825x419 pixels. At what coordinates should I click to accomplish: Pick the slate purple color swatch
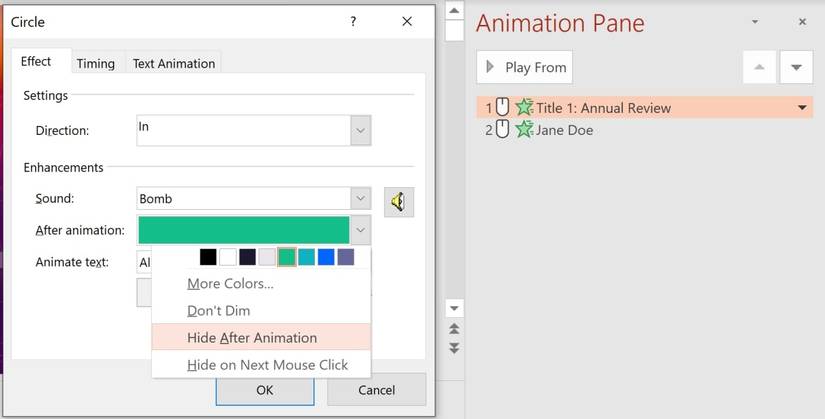click(346, 257)
